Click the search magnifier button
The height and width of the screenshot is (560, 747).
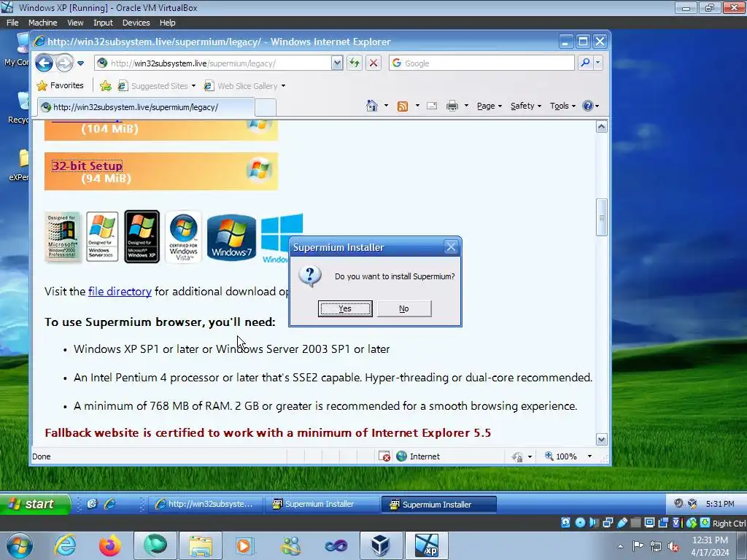(x=586, y=63)
